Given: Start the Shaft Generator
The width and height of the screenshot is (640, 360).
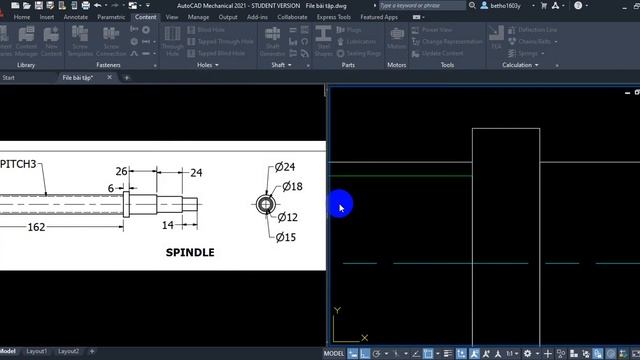Looking at the screenshot, I should (272, 41).
